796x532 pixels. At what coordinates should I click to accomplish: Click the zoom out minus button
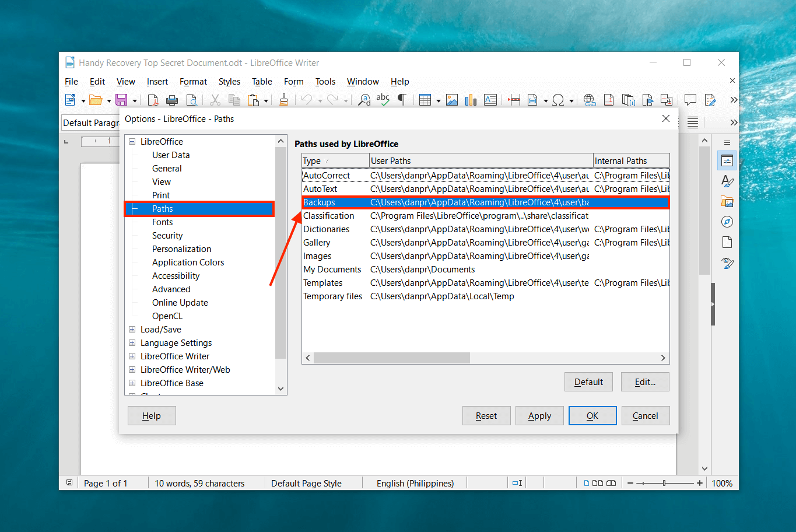click(630, 483)
